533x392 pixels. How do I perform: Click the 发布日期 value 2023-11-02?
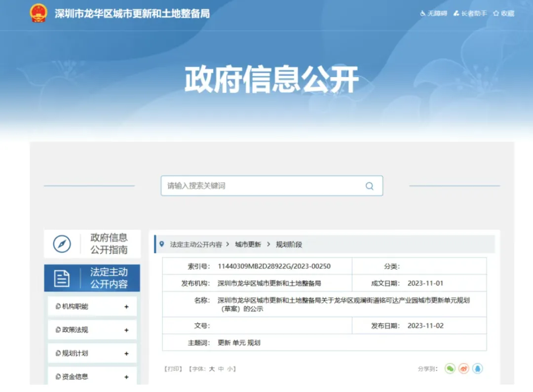point(425,326)
